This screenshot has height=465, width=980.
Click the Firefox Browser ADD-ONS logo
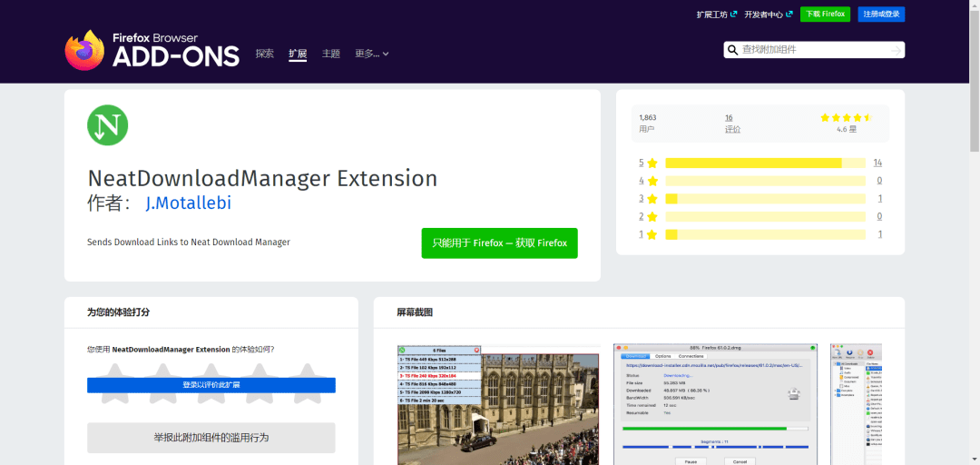152,50
